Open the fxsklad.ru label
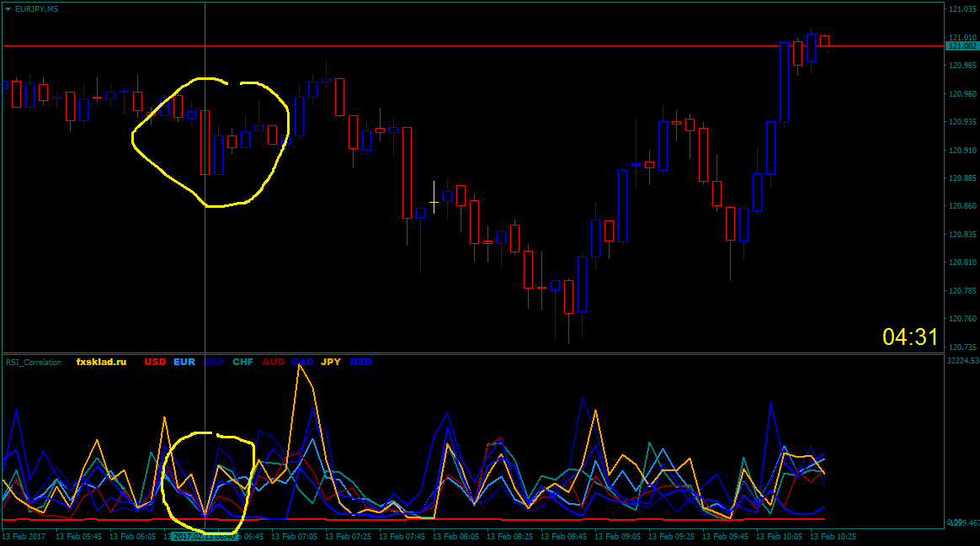The image size is (980, 546). coord(101,363)
